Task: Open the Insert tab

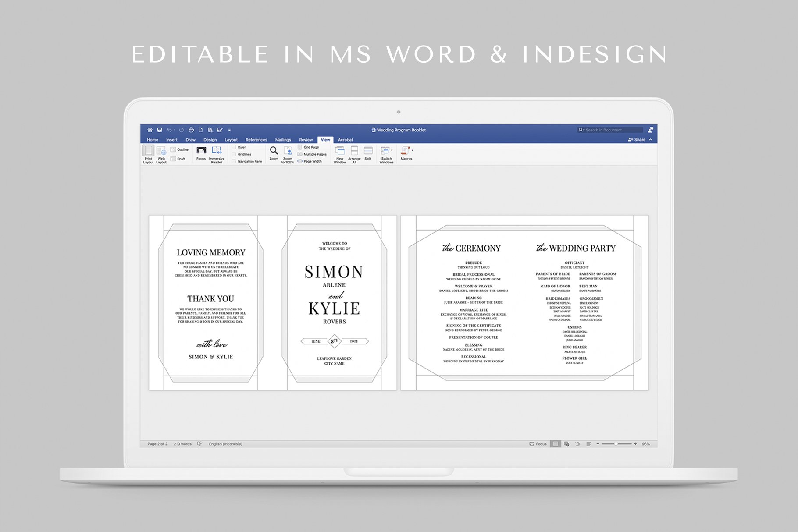Action: tap(172, 140)
